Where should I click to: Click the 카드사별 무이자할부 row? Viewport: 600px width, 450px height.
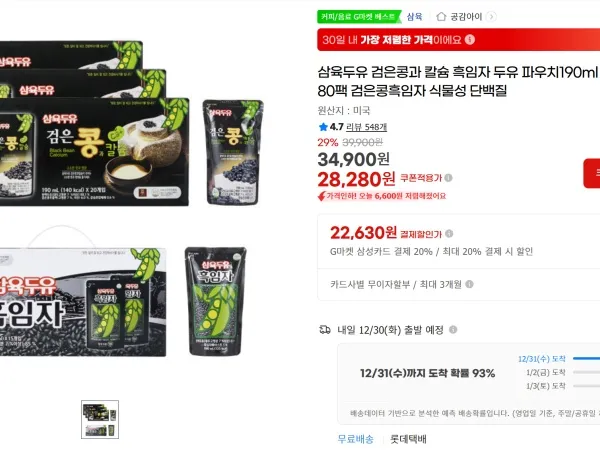click(x=459, y=284)
